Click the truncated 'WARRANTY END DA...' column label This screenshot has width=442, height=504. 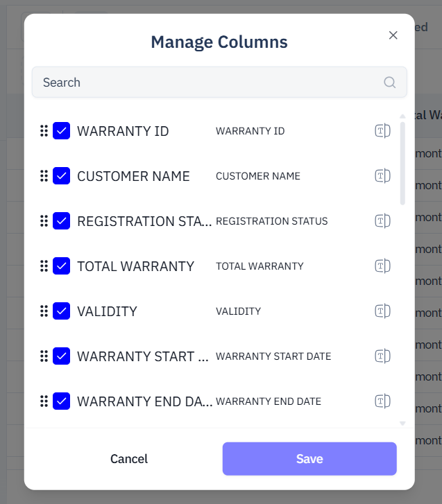145,401
